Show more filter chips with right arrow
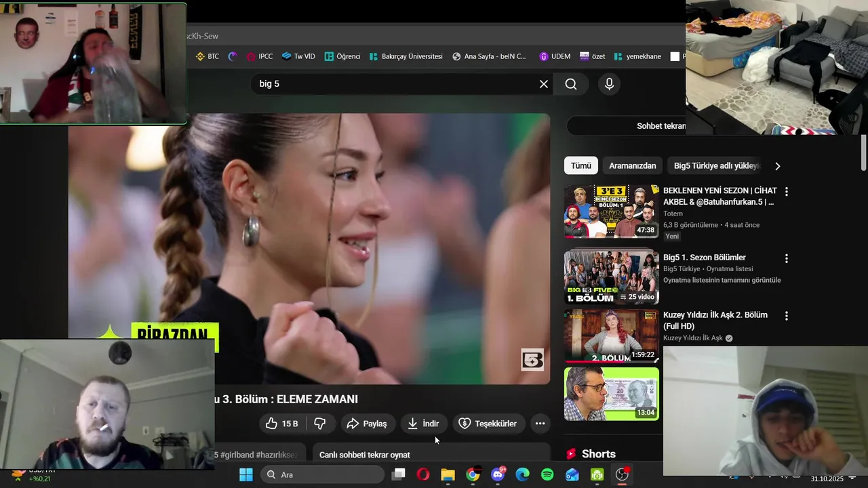Screen dimensions: 868x488 [x=777, y=166]
